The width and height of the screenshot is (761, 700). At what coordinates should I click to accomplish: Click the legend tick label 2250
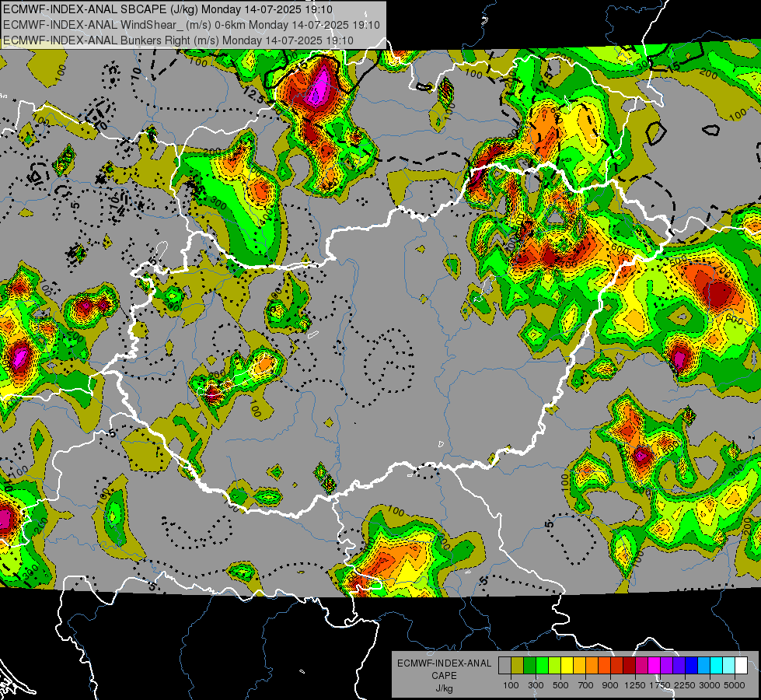(685, 685)
